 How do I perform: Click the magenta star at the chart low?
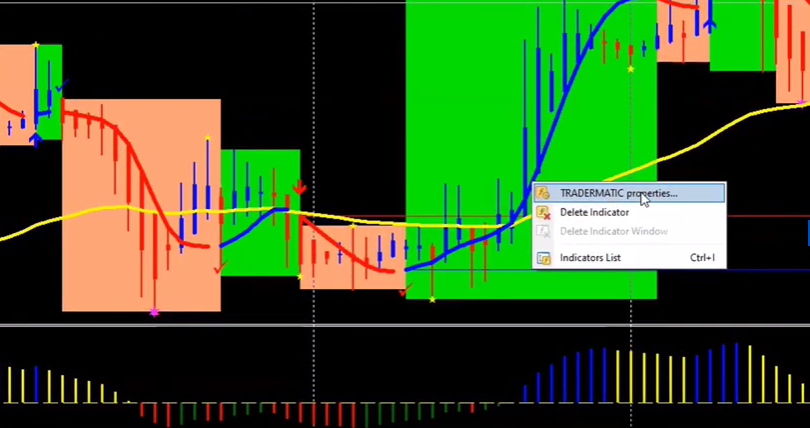tap(154, 312)
